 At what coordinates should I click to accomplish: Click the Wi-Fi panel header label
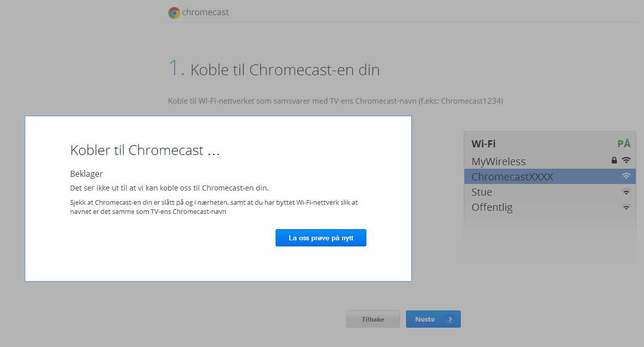[483, 144]
